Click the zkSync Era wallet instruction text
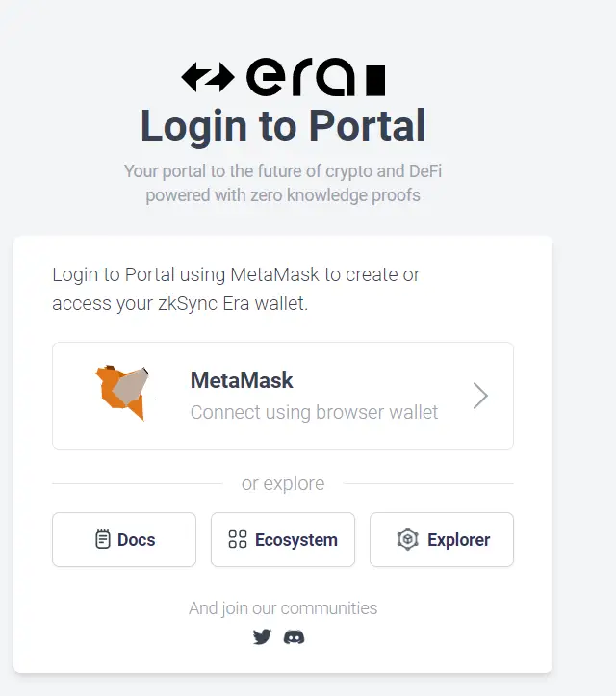This screenshot has width=616, height=696. pyautogui.click(x=236, y=289)
